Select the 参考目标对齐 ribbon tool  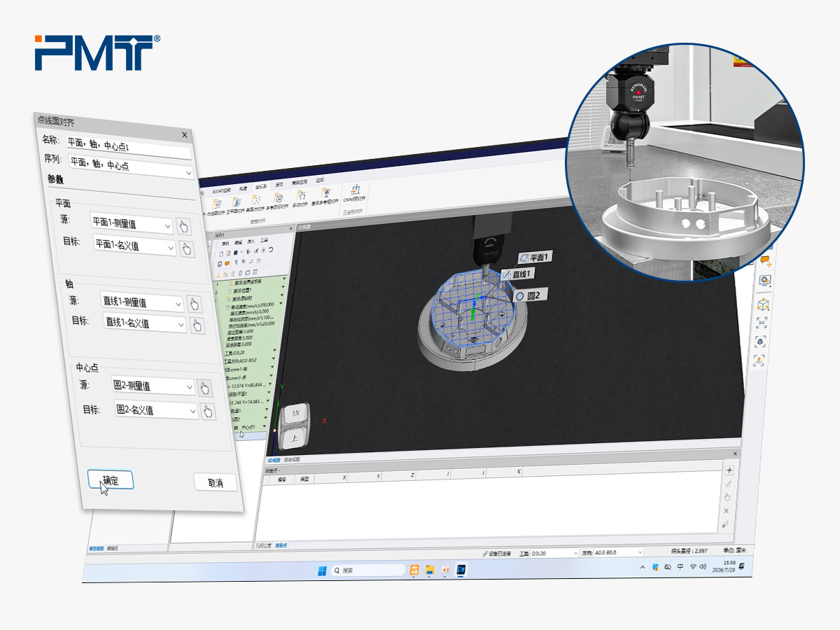tap(277, 203)
